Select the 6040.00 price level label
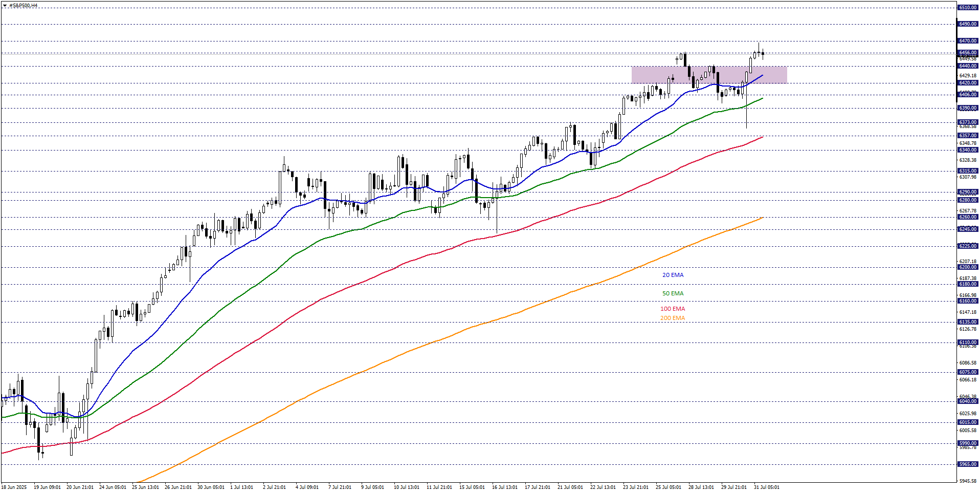 coord(968,401)
